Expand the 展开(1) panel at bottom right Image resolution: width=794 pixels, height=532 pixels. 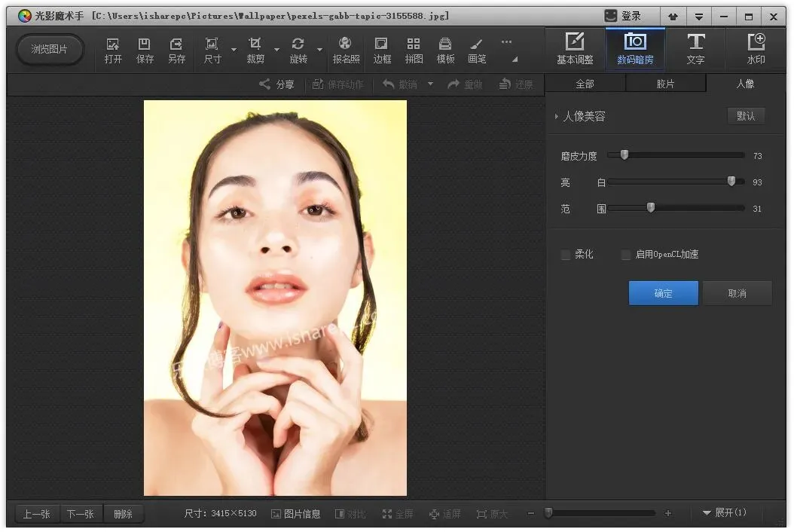pos(724,513)
